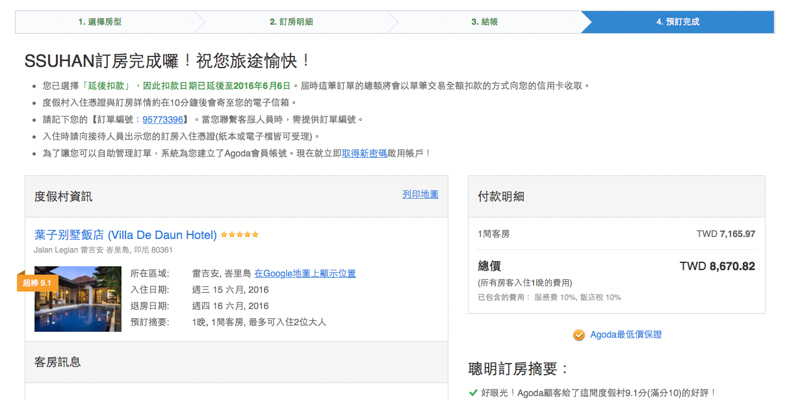Click the green checkmark beside 好眼光
Screen dimensions: 800x400
coord(472,393)
